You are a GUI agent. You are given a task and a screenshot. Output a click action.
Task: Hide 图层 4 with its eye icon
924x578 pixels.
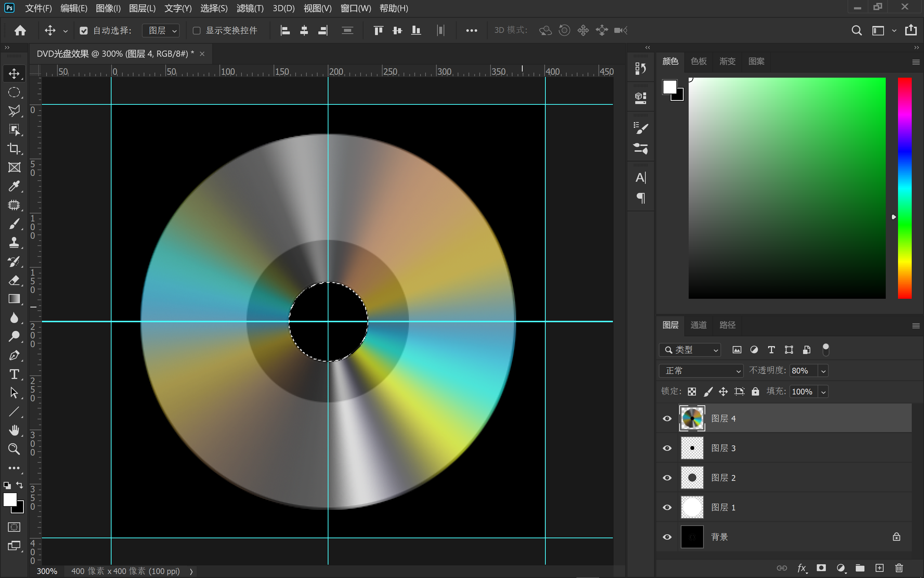pos(667,419)
